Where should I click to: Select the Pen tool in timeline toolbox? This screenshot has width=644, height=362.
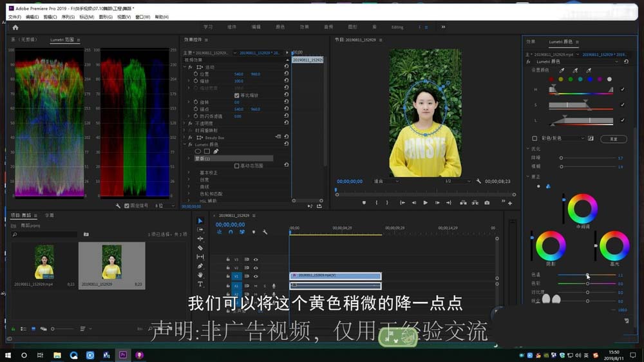(x=200, y=266)
